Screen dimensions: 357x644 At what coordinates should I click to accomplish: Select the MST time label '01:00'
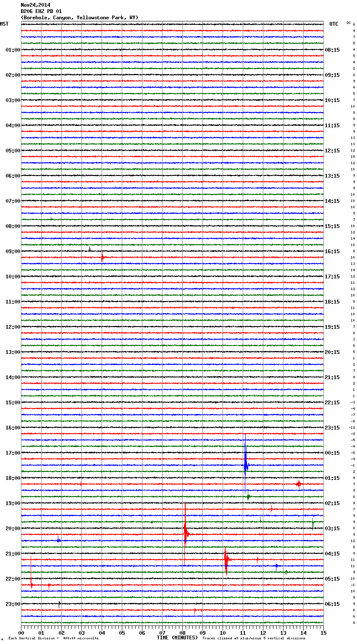13,50
